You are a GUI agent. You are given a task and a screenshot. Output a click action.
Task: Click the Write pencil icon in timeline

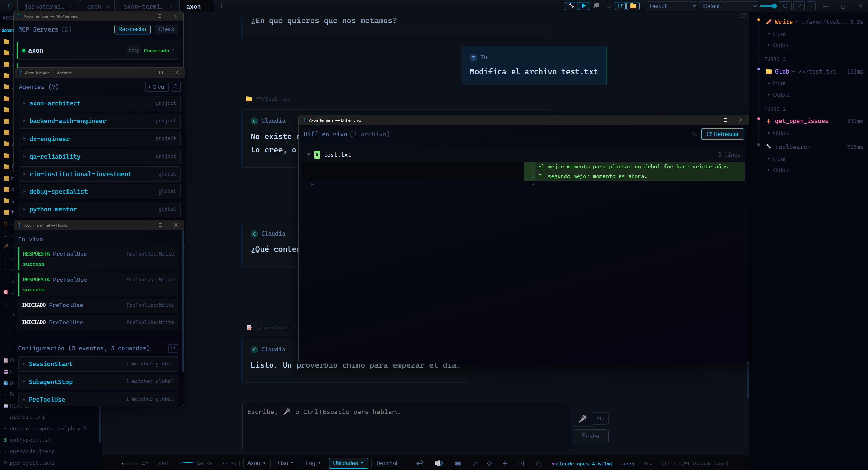[769, 22]
